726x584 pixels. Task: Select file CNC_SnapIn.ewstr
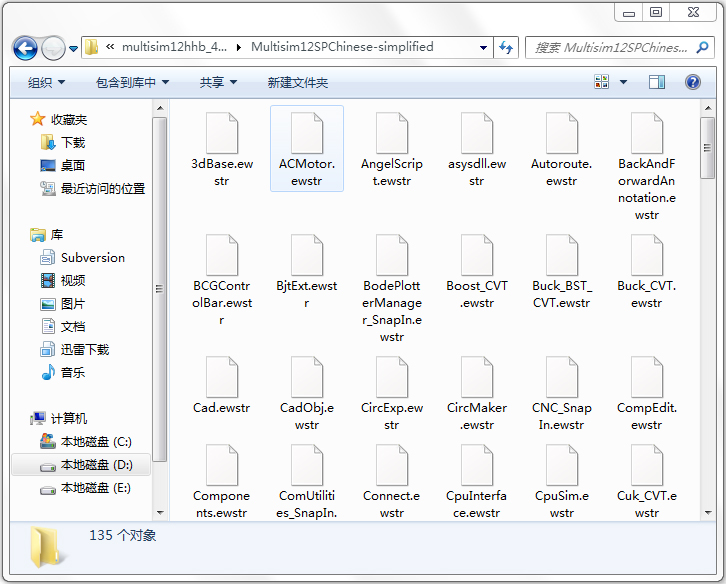point(562,393)
